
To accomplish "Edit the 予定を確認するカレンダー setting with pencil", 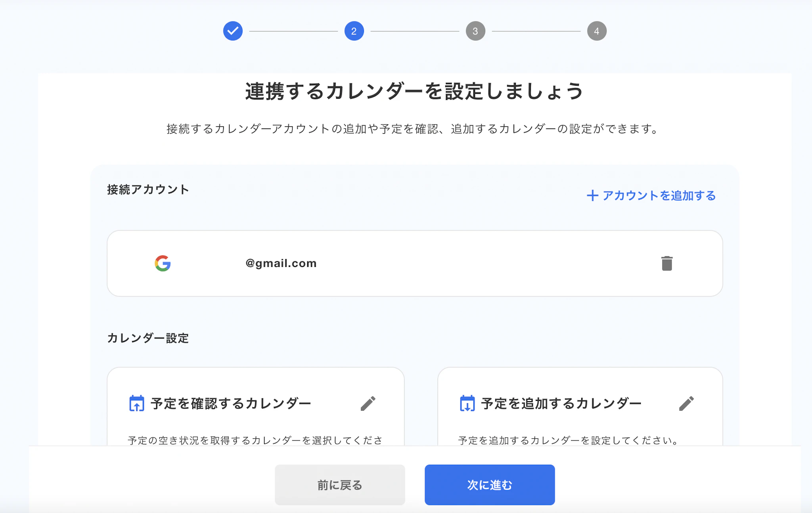I will click(x=368, y=404).
